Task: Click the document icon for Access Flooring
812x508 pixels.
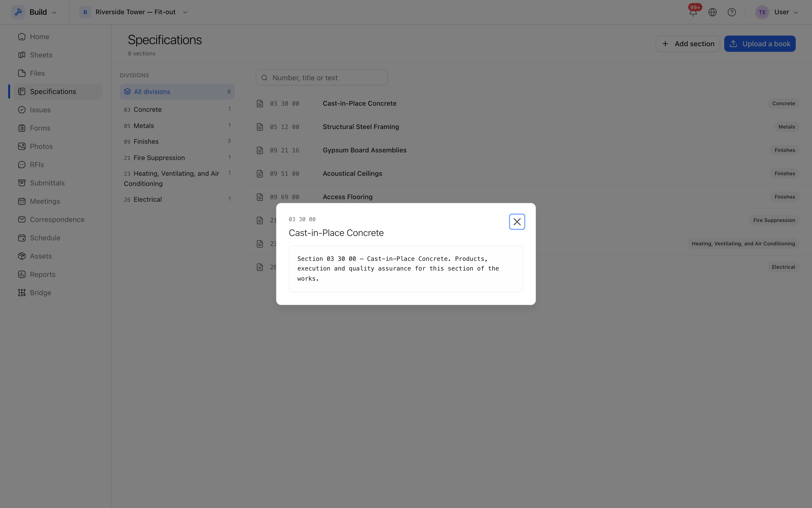Action: (x=260, y=197)
